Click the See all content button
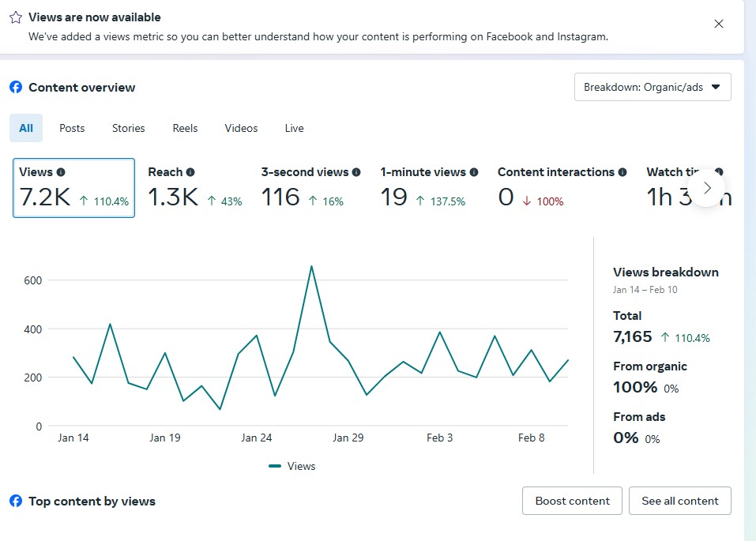This screenshot has width=756, height=541. [679, 501]
